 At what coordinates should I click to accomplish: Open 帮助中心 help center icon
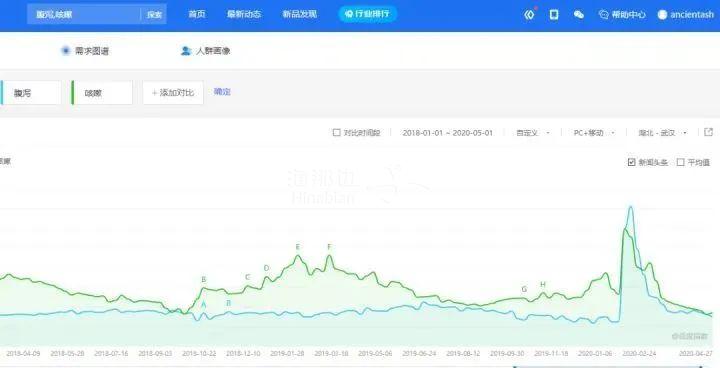tap(603, 15)
